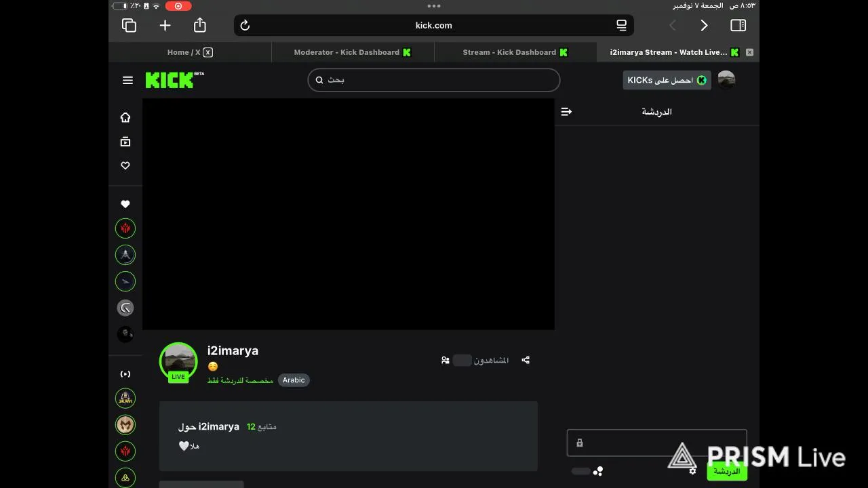This screenshot has height=488, width=868.
Task: Reload the kick.com page
Action: (245, 25)
